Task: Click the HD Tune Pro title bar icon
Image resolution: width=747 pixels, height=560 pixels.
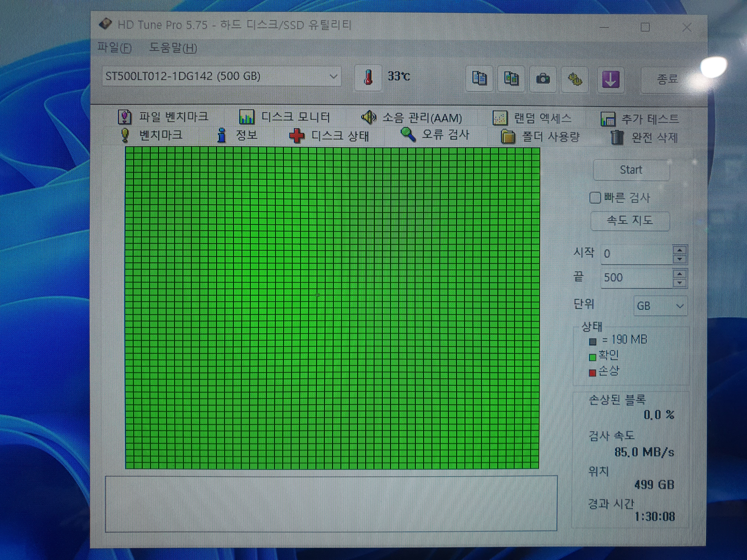Action: click(x=105, y=24)
